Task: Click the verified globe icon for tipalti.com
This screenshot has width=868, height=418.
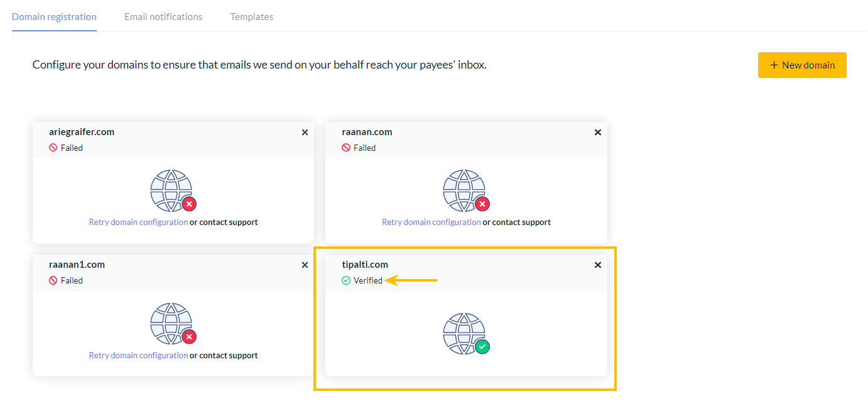Action: click(x=466, y=334)
